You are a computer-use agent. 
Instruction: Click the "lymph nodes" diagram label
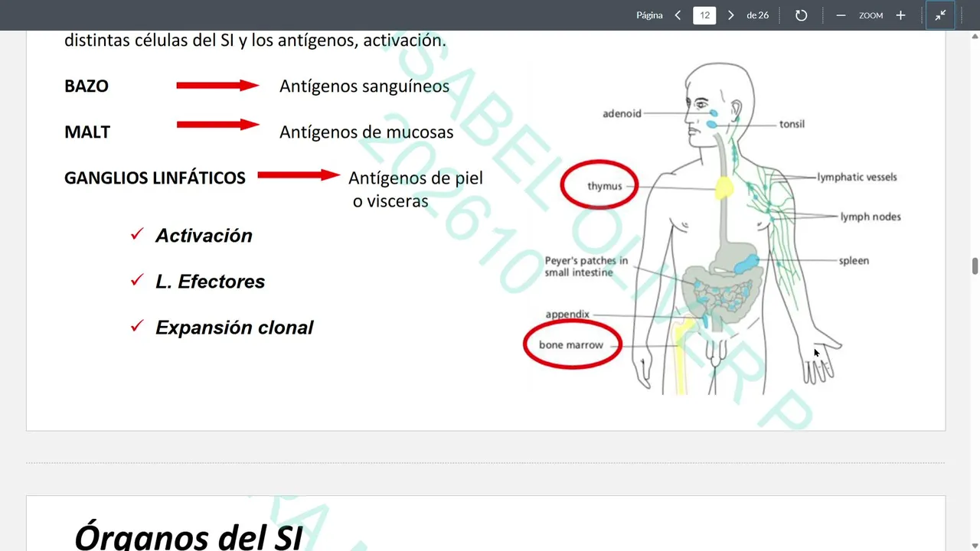[x=871, y=217]
